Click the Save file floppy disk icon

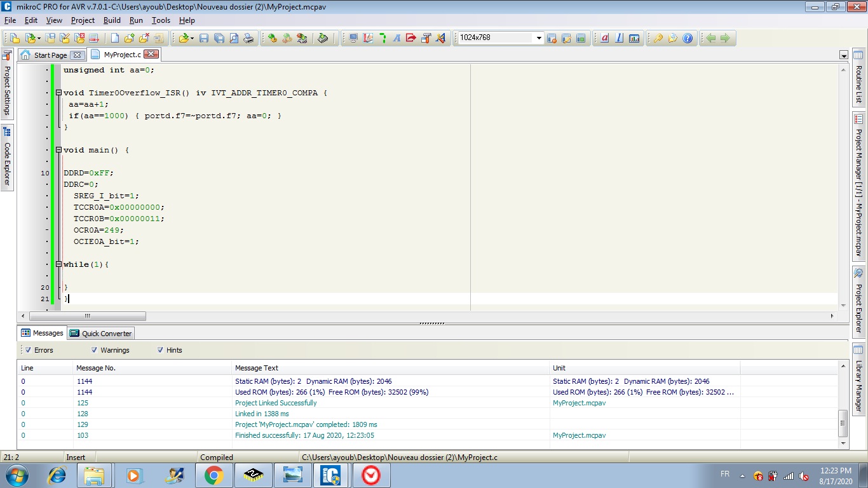204,38
